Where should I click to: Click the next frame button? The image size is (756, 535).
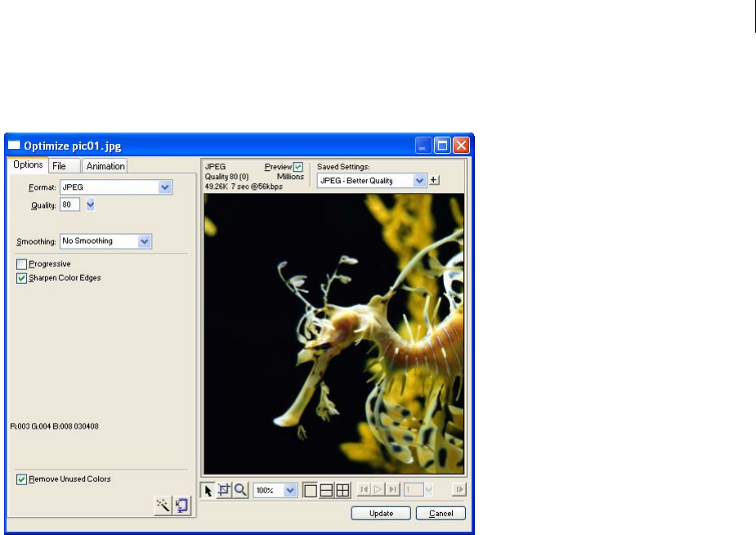(459, 490)
